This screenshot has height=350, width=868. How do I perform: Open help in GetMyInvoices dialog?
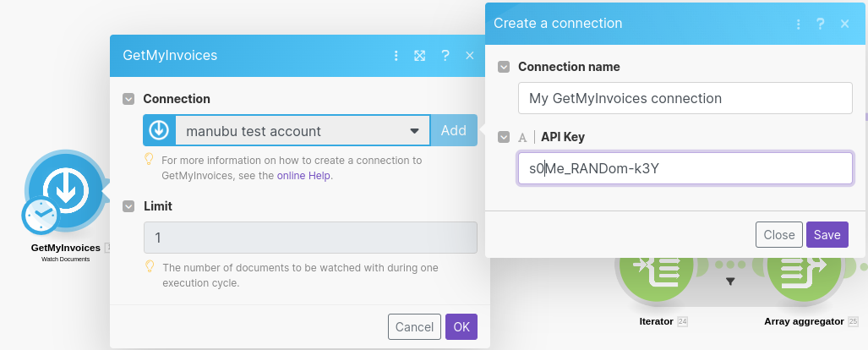tap(445, 56)
